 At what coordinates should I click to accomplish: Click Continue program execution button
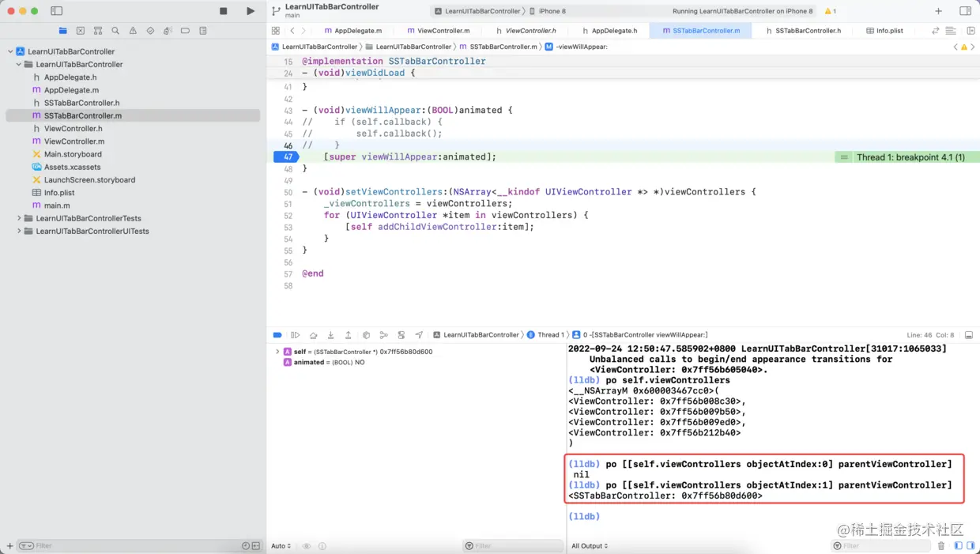[296, 335]
